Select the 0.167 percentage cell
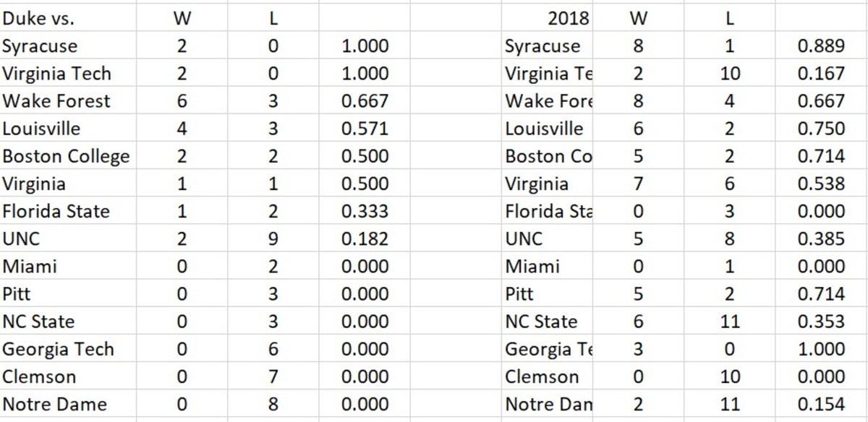This screenshot has width=868, height=422. 821,74
